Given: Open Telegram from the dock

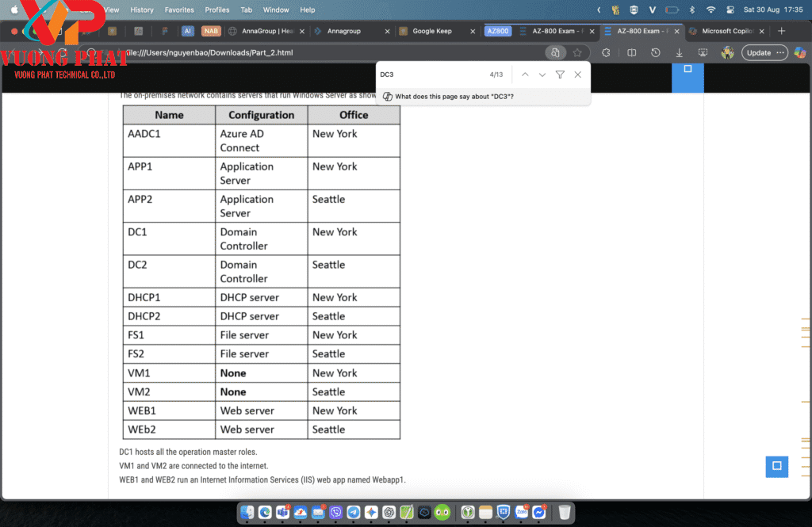Looking at the screenshot, I should pyautogui.click(x=354, y=512).
